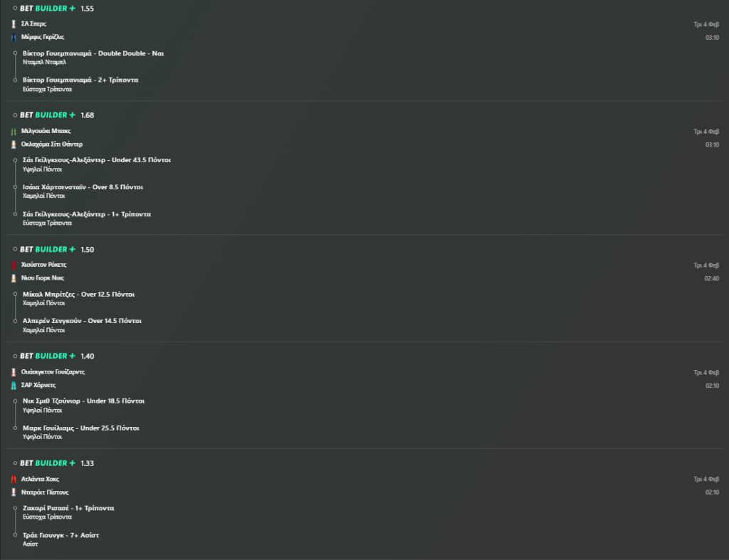Select the Under 43.5 Πόντοι leg
The height and width of the screenshot is (560, 729).
[x=97, y=160]
